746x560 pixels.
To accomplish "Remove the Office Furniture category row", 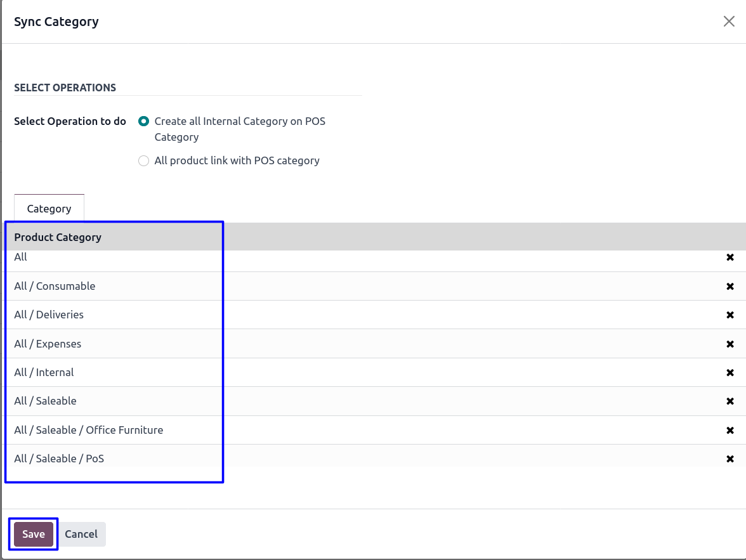I will point(730,430).
